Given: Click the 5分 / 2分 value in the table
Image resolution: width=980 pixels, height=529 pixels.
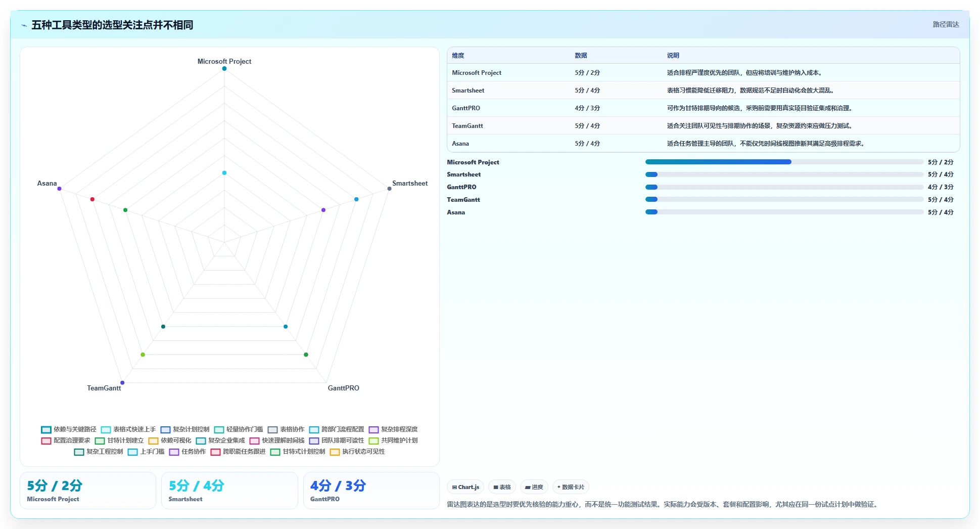Looking at the screenshot, I should pos(587,73).
